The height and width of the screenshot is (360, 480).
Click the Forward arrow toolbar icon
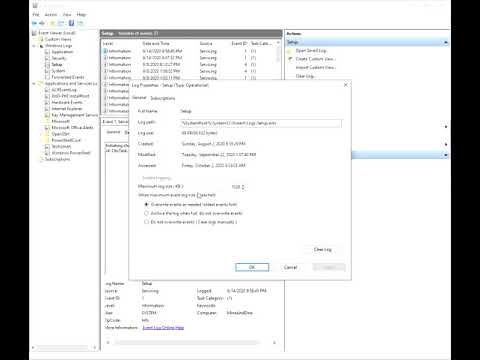tap(42, 23)
